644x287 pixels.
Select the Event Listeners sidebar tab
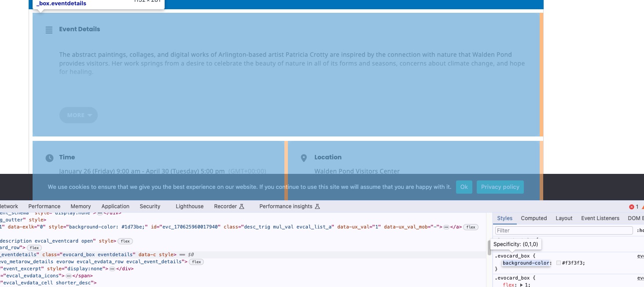coord(600,218)
